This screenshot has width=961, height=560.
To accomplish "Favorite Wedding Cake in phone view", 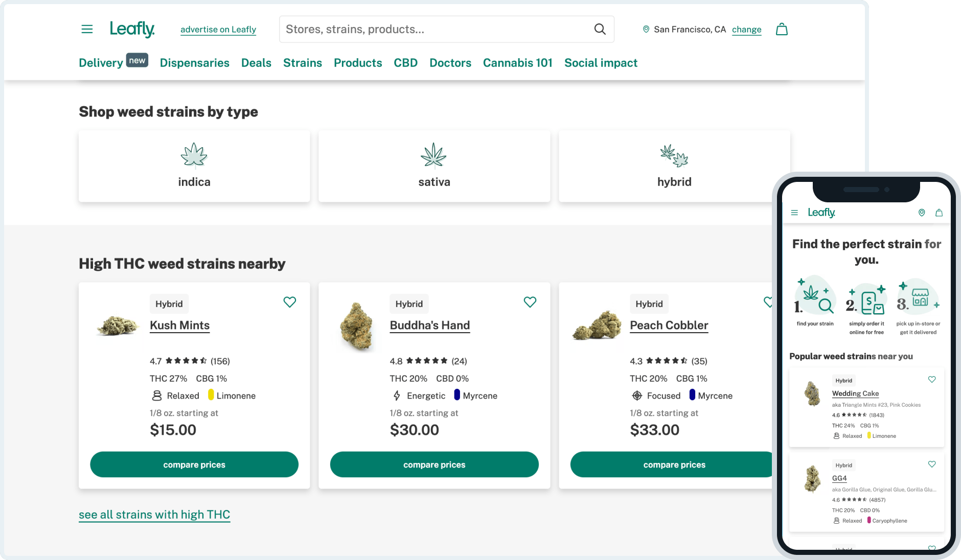I will click(932, 379).
